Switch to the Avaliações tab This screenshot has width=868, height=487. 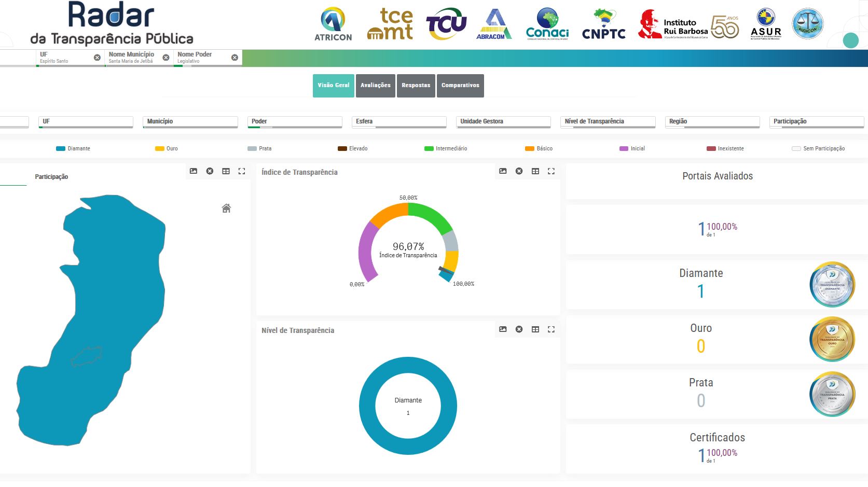click(x=375, y=86)
